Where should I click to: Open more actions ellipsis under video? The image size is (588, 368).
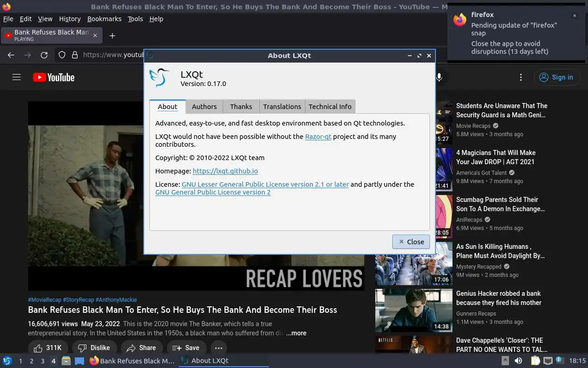pos(219,348)
